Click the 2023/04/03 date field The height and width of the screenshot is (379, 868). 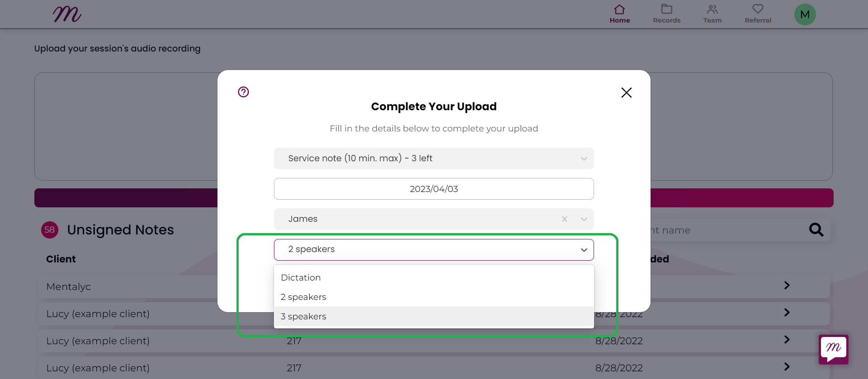[434, 189]
